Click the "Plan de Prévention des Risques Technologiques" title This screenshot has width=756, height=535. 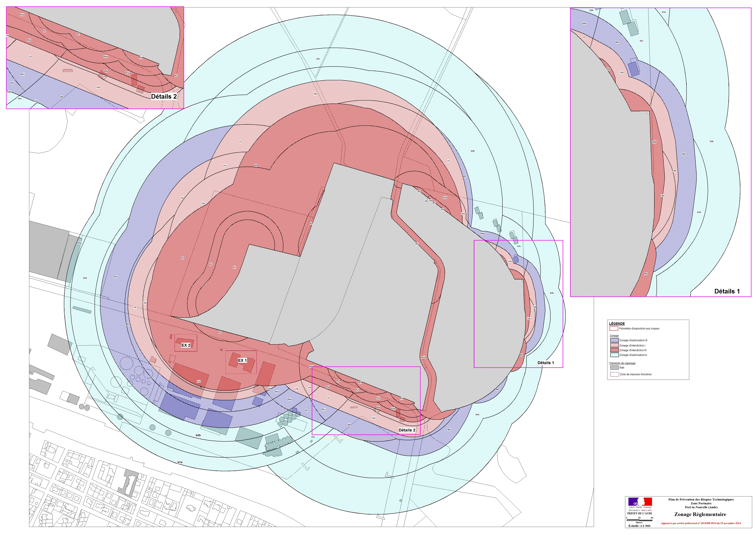coord(701,499)
